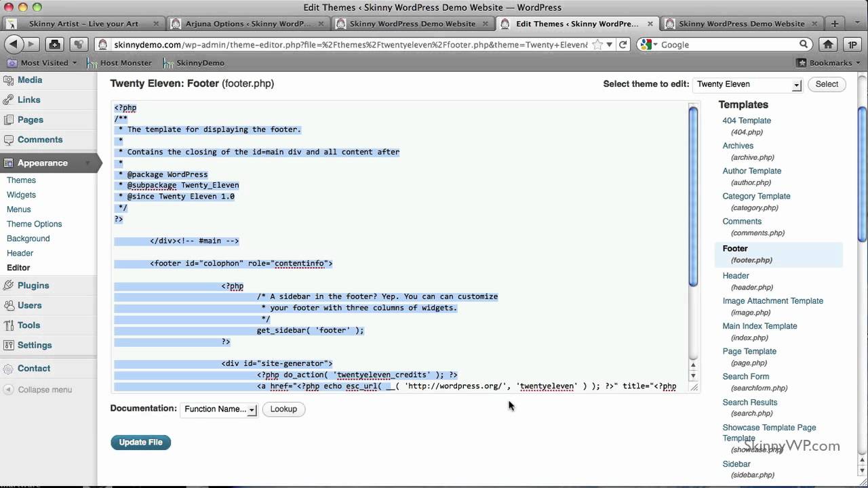Image resolution: width=868 pixels, height=488 pixels.
Task: Click inside the Google search field
Action: 728,45
